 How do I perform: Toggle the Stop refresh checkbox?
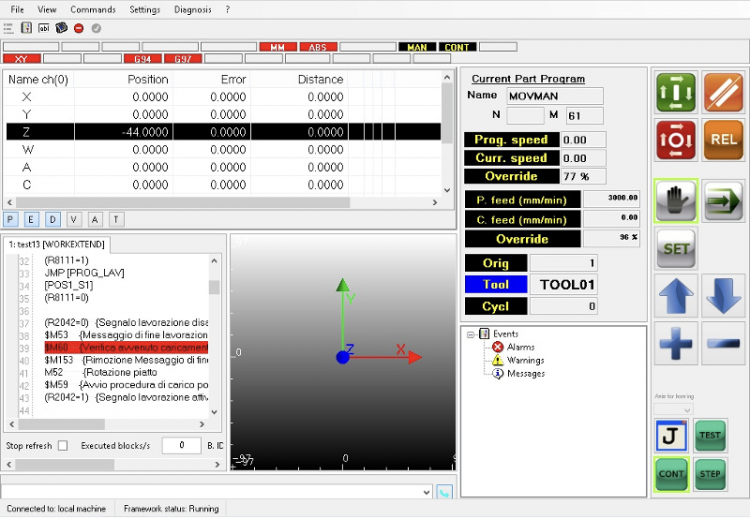[x=63, y=445]
